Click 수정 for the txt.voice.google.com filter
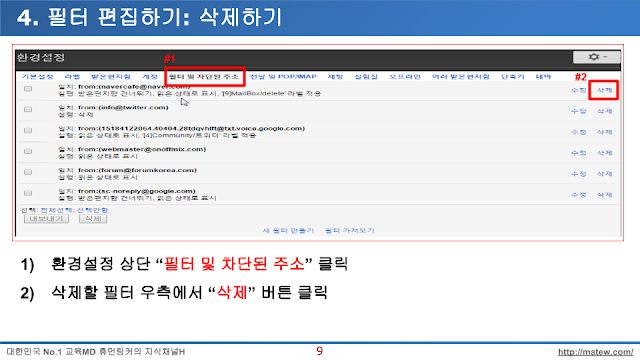The image size is (640, 360). click(x=579, y=132)
